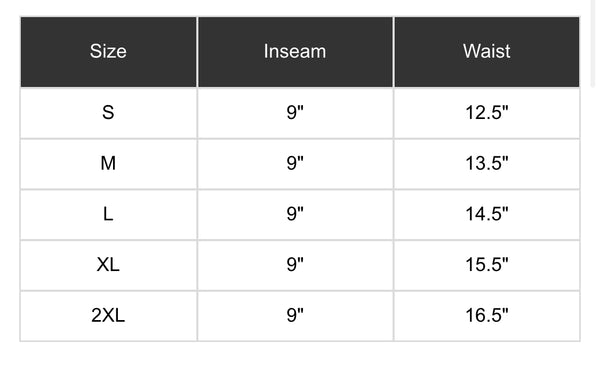Click the inseam value in M row
This screenshot has width=600, height=366.
coord(295,164)
